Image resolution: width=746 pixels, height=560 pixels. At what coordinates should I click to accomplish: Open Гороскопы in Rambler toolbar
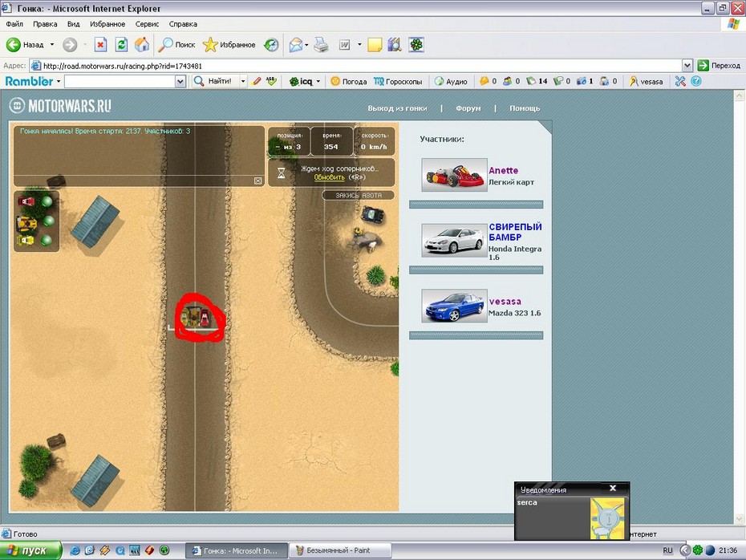[x=398, y=81]
